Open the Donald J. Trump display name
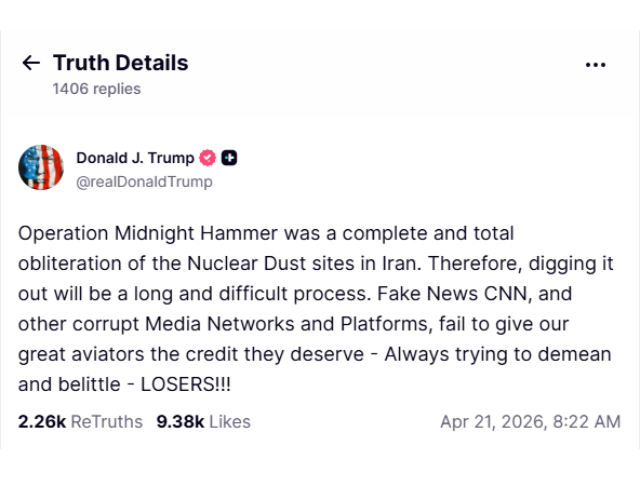Viewport: 640px width, 480px height. pos(135,158)
